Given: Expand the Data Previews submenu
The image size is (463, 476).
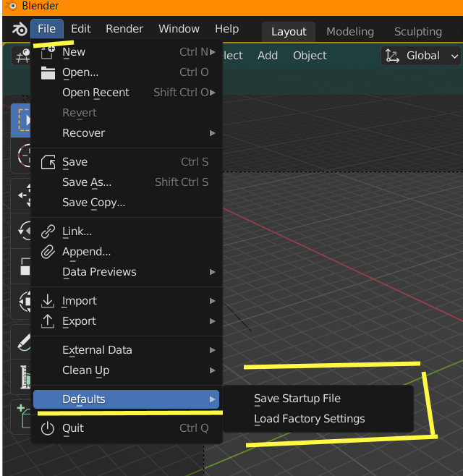Looking at the screenshot, I should click(x=127, y=272).
